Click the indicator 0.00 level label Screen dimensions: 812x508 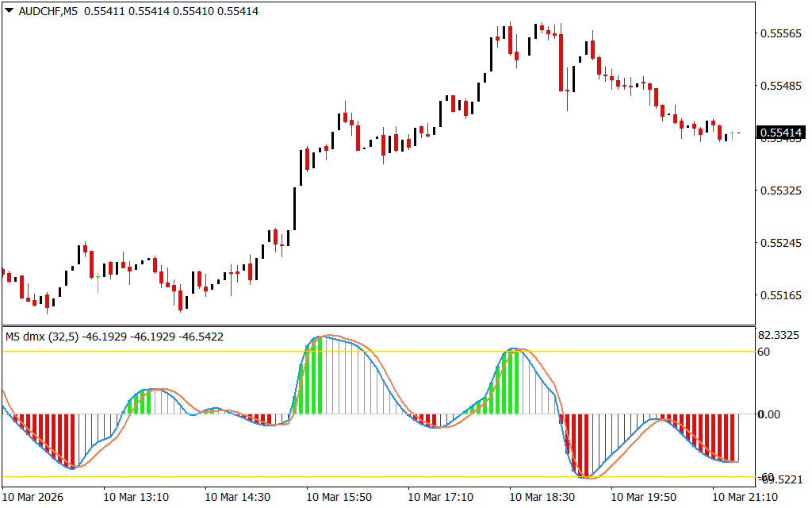[x=770, y=414]
